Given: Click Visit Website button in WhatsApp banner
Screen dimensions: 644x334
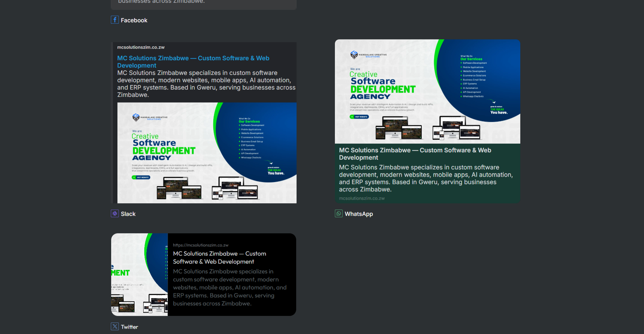Looking at the screenshot, I should coord(359,117).
